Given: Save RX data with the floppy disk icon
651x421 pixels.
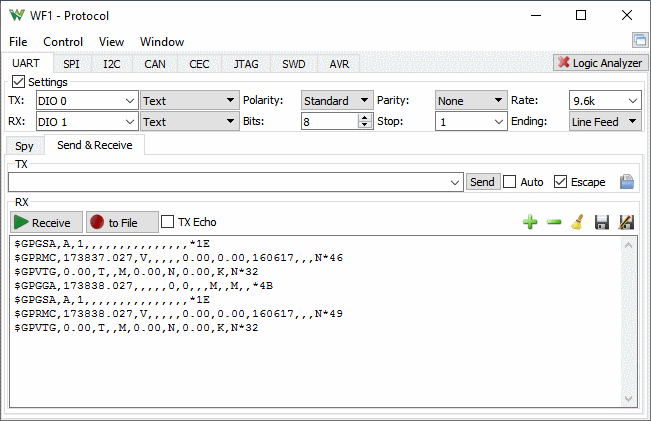Looking at the screenshot, I should click(602, 222).
